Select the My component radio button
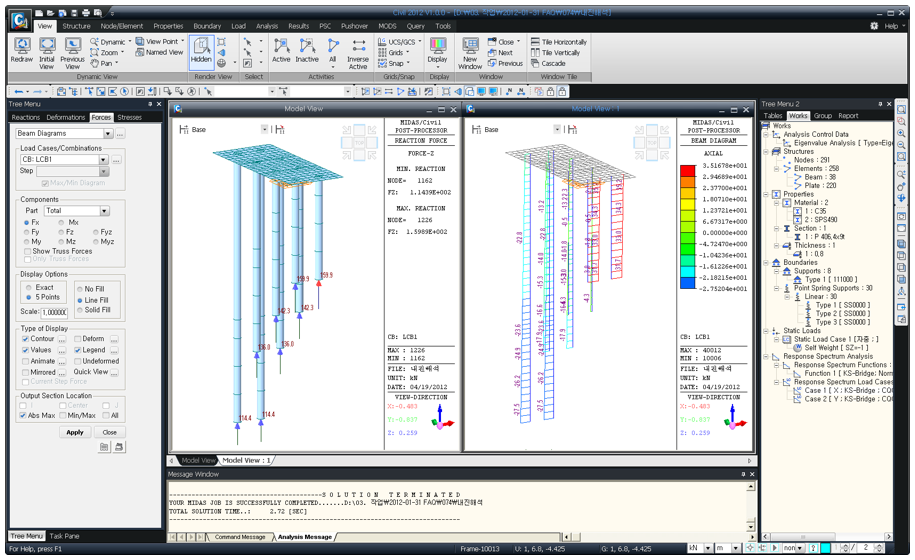 (x=27, y=242)
